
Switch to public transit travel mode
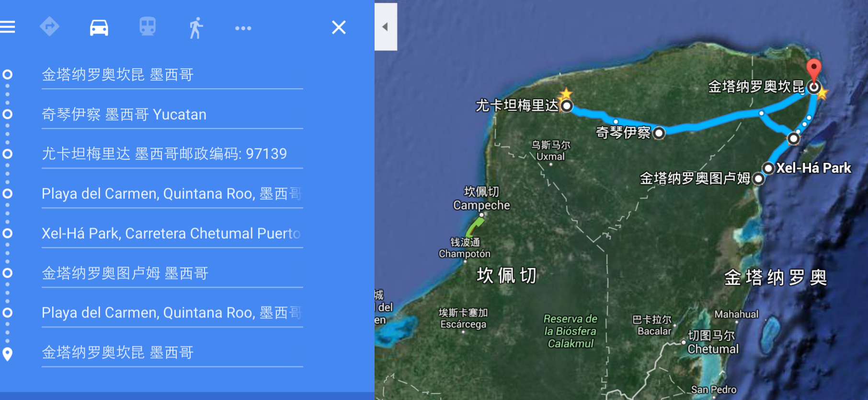pyautogui.click(x=148, y=27)
